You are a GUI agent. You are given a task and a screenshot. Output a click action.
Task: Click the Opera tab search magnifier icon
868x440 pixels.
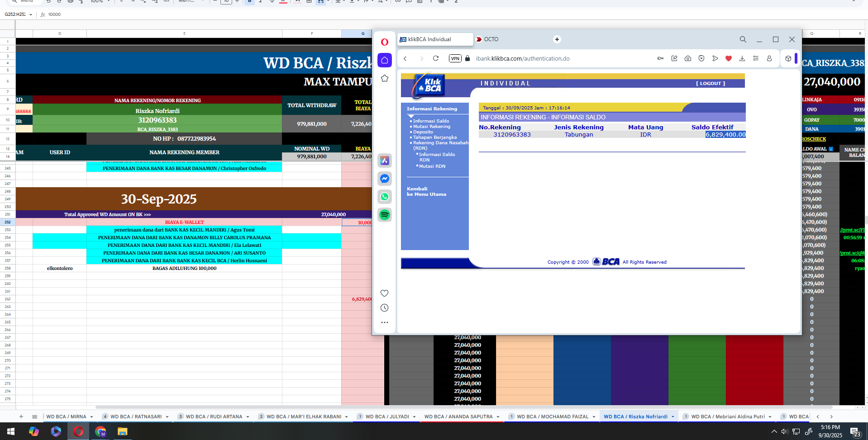click(743, 39)
